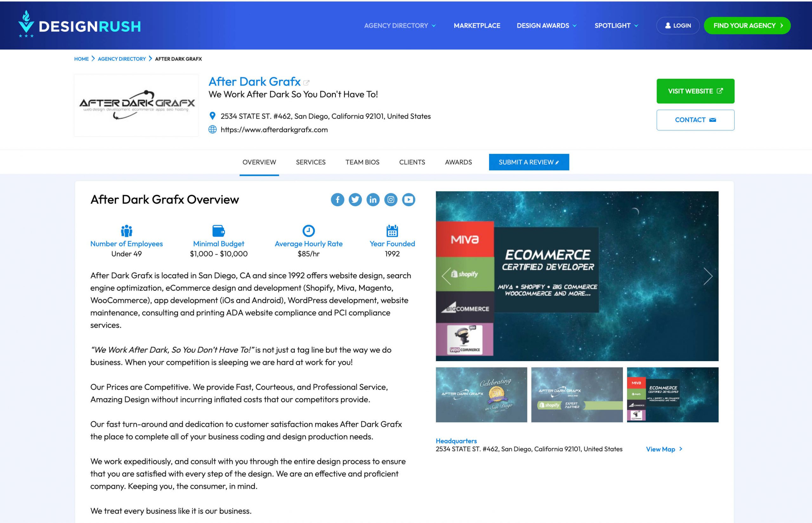Open the Twitter social icon
The image size is (812, 523).
click(355, 200)
